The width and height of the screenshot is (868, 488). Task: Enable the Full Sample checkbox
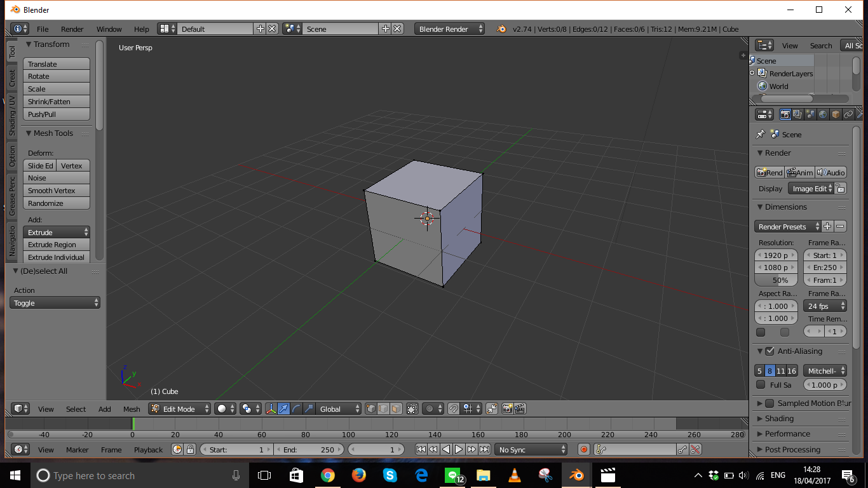pyautogui.click(x=761, y=384)
